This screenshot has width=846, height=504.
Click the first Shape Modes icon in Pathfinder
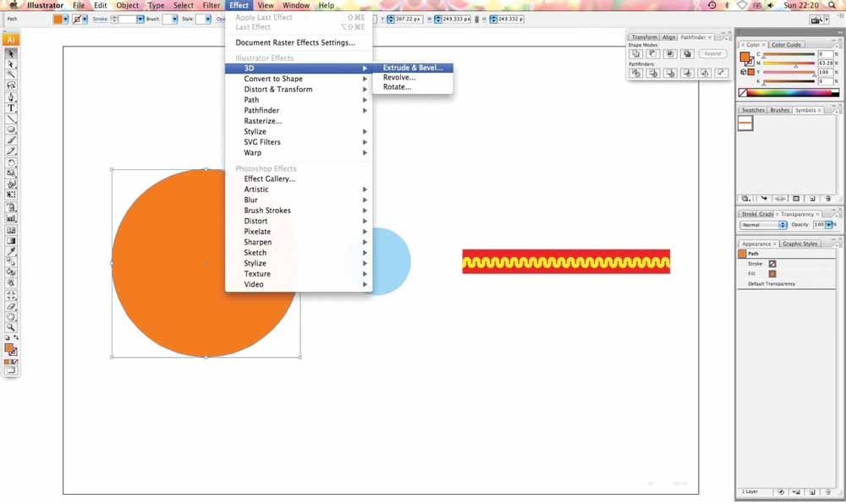636,53
